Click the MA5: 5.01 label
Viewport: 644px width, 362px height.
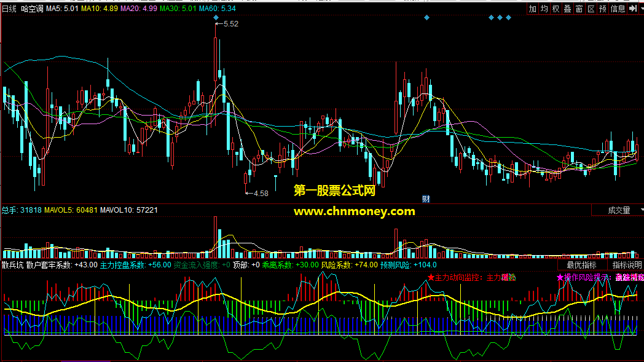[62, 9]
